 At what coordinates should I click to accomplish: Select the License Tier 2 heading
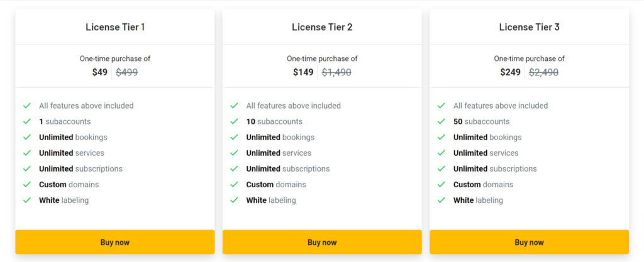click(x=322, y=27)
